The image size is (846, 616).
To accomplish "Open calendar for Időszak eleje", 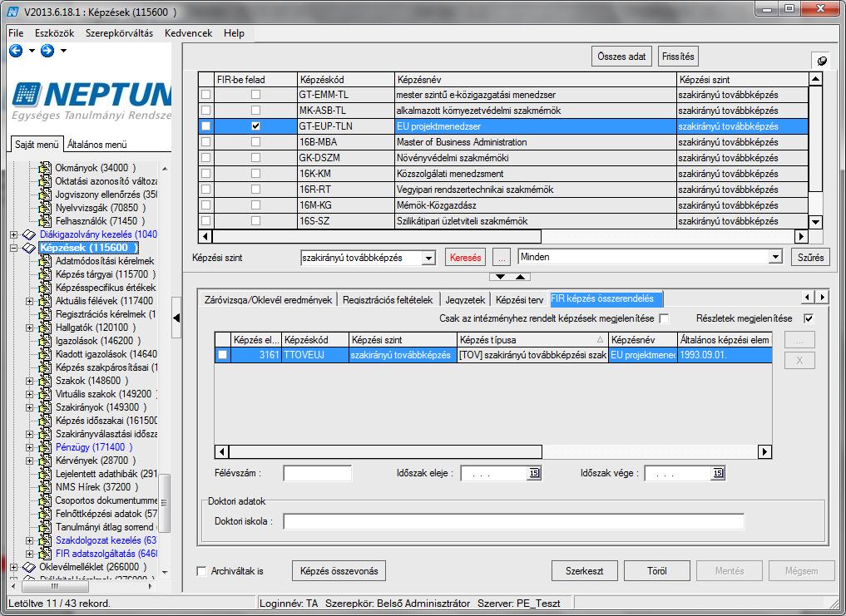I will 533,473.
